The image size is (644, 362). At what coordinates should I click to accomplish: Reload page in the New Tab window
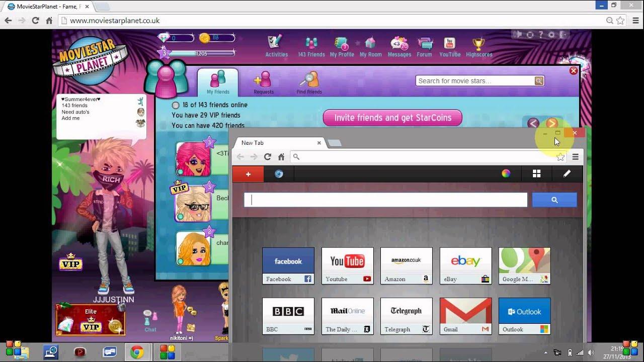268,157
